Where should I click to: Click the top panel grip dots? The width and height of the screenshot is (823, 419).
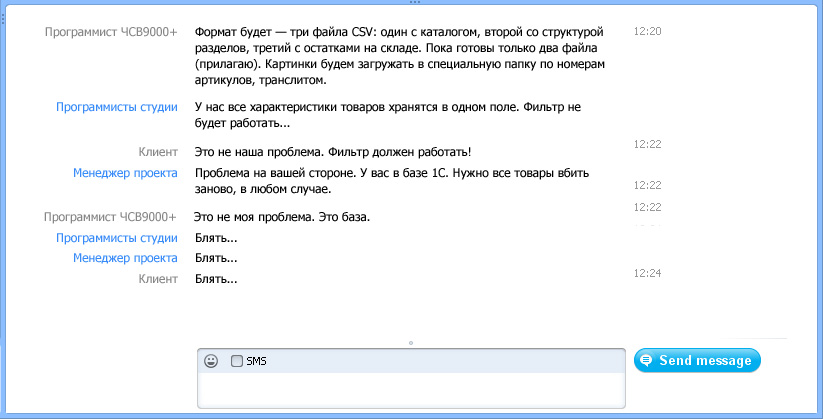411,3
